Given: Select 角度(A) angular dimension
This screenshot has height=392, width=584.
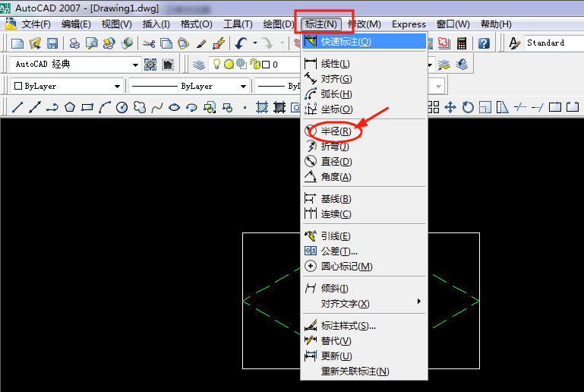Looking at the screenshot, I should click(x=364, y=176).
